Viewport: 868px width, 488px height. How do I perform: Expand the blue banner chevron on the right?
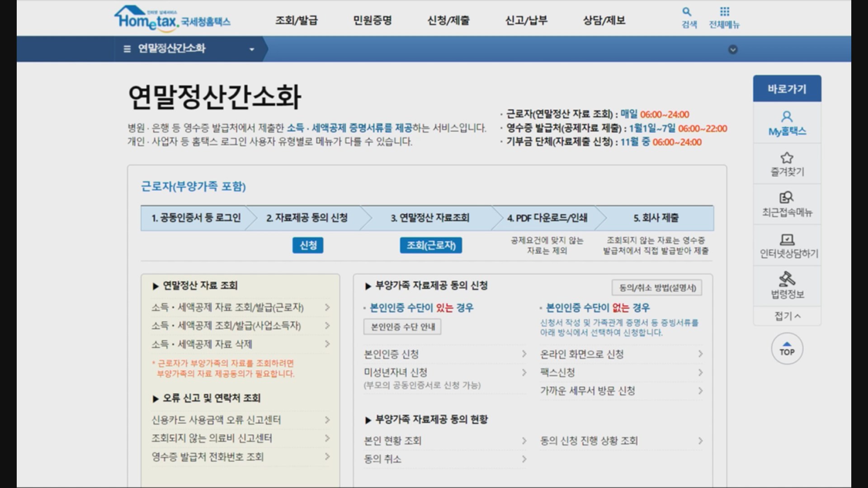[x=733, y=50]
